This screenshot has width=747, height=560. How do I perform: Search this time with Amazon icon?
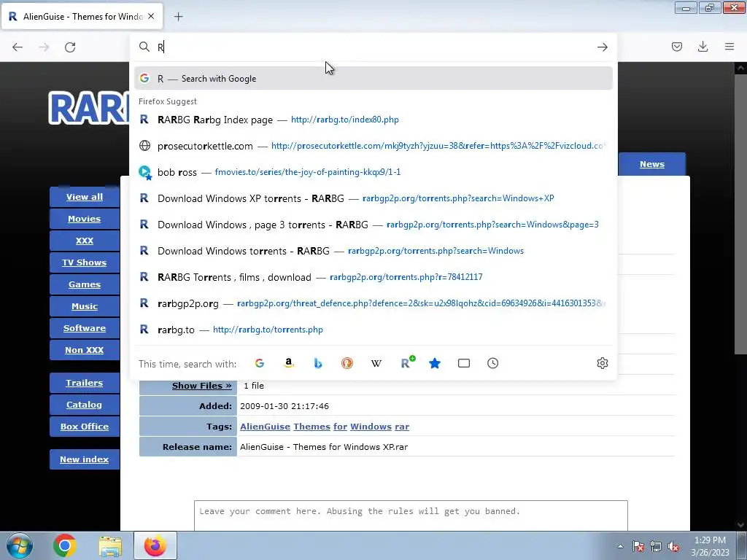point(289,363)
